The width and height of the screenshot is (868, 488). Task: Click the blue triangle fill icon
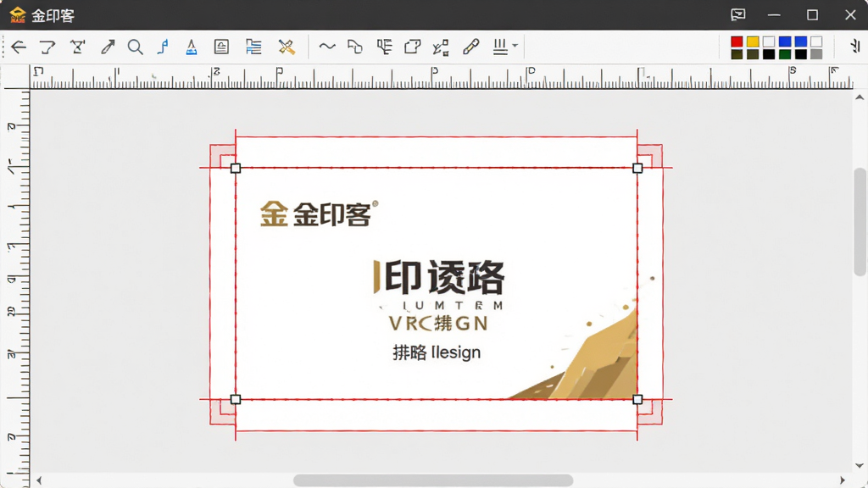[x=192, y=47]
